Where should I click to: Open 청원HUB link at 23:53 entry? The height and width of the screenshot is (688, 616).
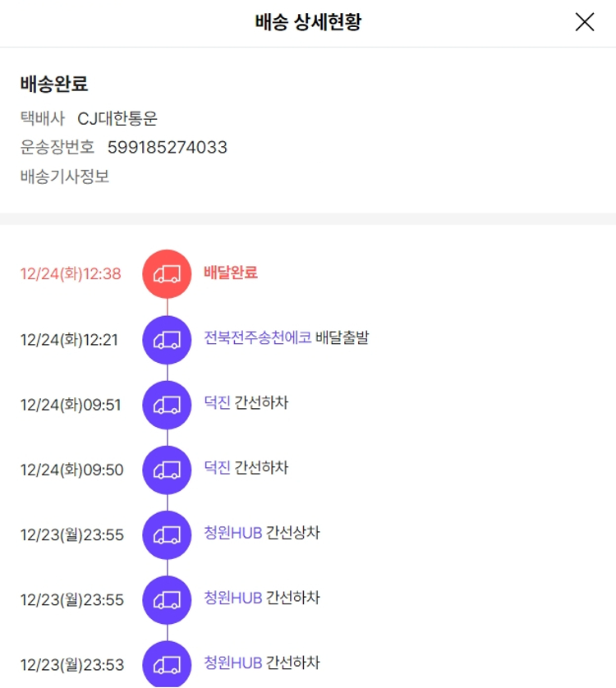232,663
